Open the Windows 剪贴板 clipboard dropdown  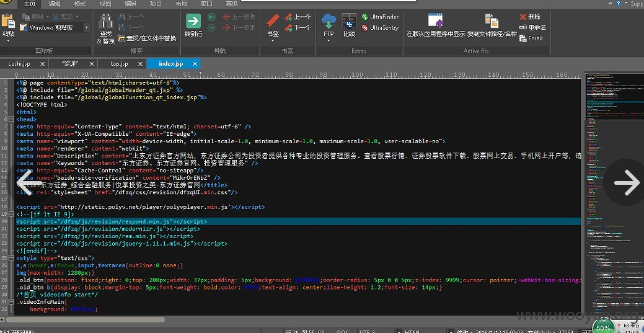click(87, 27)
